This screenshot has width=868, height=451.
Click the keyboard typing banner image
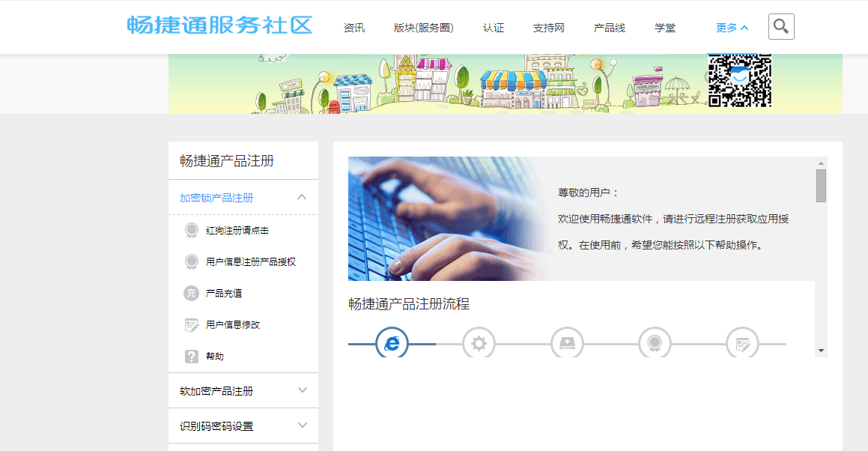pos(449,218)
